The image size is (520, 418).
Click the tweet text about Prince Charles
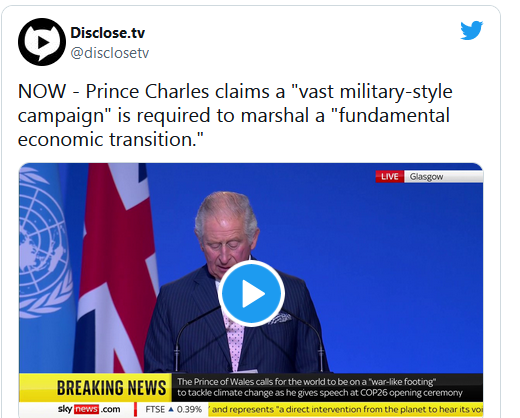pyautogui.click(x=235, y=115)
